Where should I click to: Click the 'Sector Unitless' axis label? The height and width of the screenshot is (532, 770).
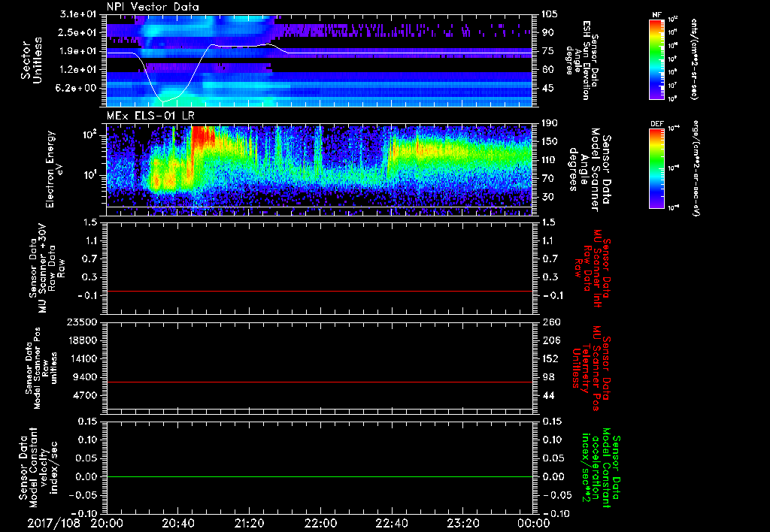click(x=32, y=60)
